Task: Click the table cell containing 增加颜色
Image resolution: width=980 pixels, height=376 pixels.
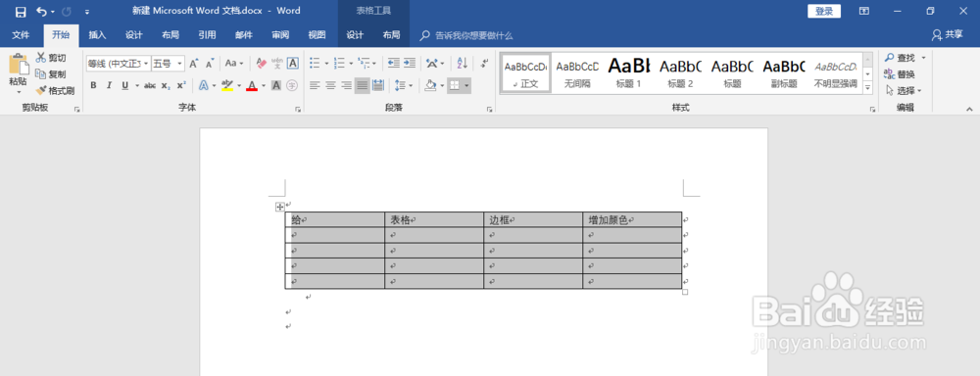Action: (632, 220)
